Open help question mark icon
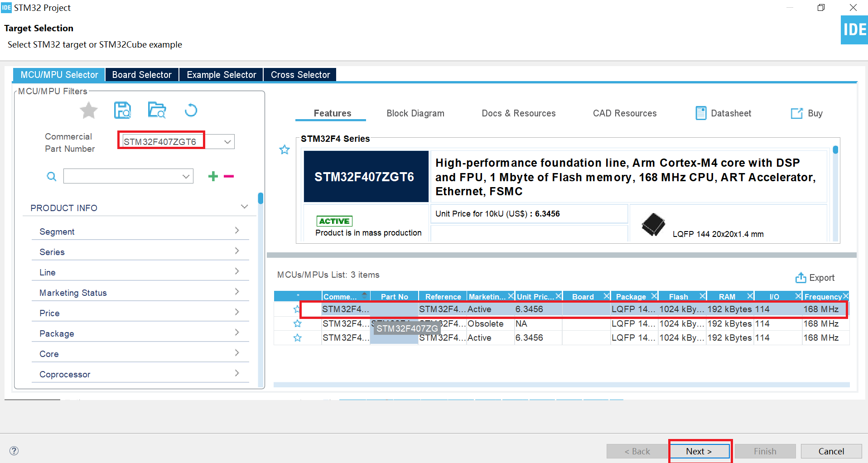 (x=14, y=451)
